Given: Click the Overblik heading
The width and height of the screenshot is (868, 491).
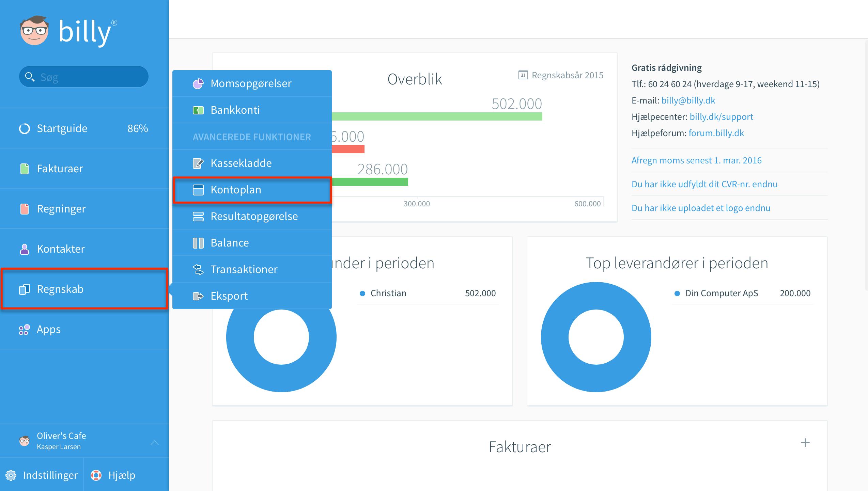Looking at the screenshot, I should (415, 79).
